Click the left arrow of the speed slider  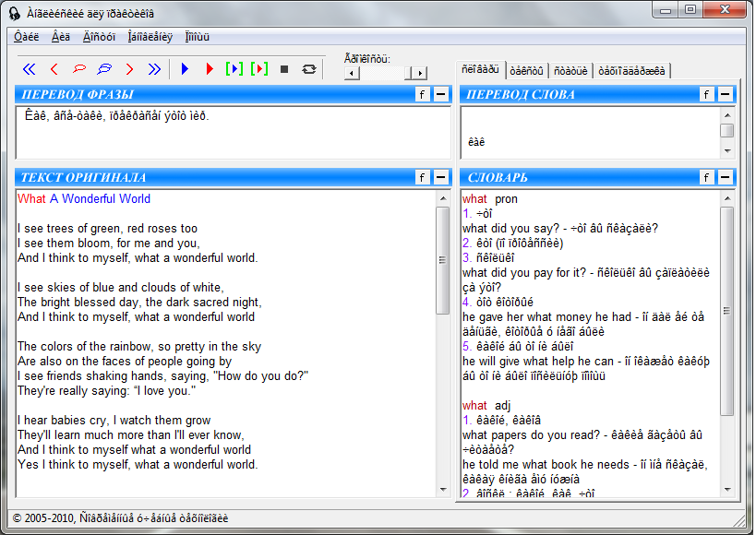click(x=352, y=73)
